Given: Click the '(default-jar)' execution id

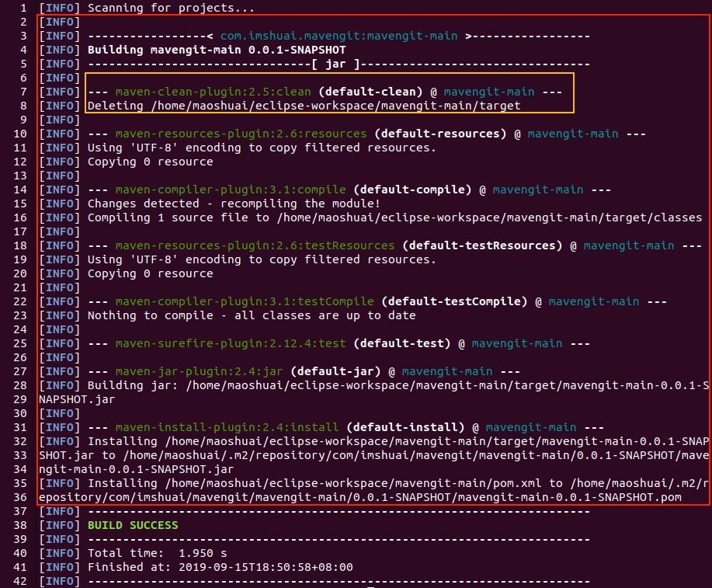Looking at the screenshot, I should (x=335, y=371).
